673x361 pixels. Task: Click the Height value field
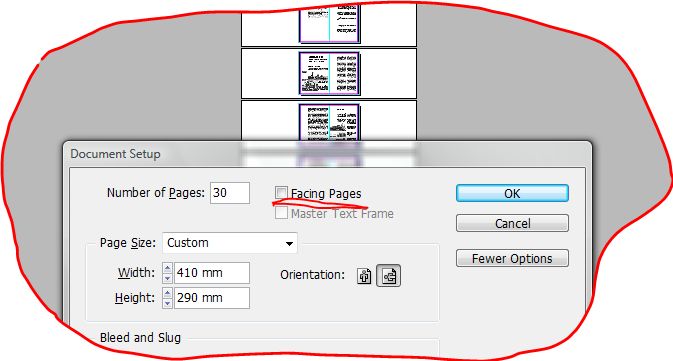tap(212, 298)
